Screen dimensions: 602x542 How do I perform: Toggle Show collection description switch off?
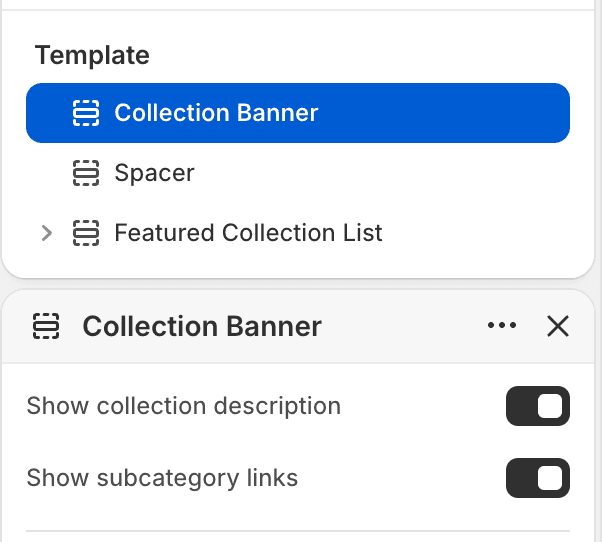(x=538, y=406)
